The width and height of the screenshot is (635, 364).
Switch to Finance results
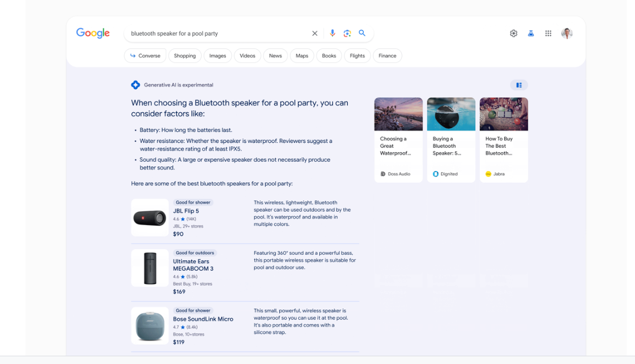(x=388, y=56)
